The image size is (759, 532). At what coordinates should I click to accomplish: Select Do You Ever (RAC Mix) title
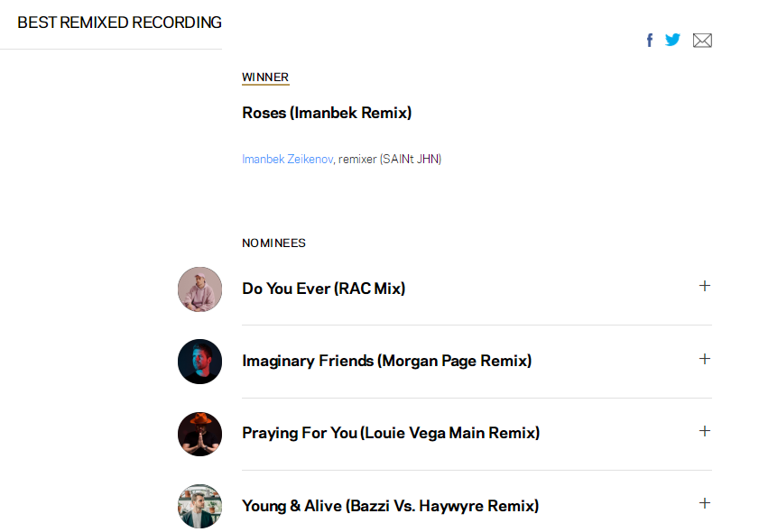pyautogui.click(x=323, y=289)
